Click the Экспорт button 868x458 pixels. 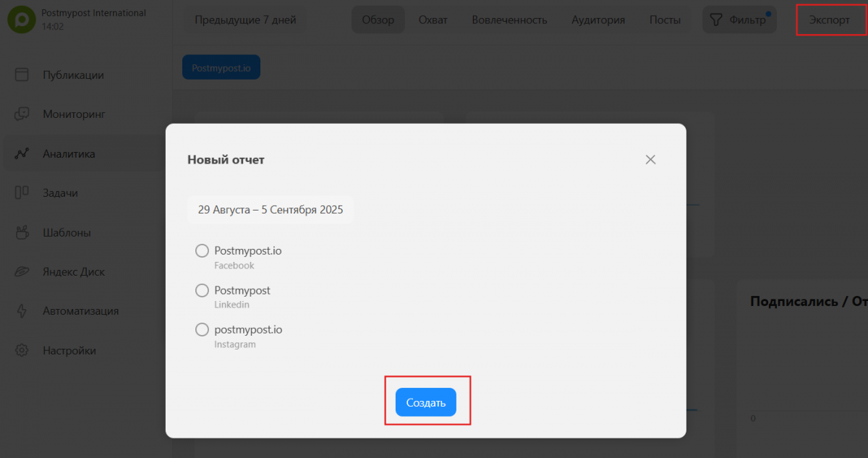point(829,20)
